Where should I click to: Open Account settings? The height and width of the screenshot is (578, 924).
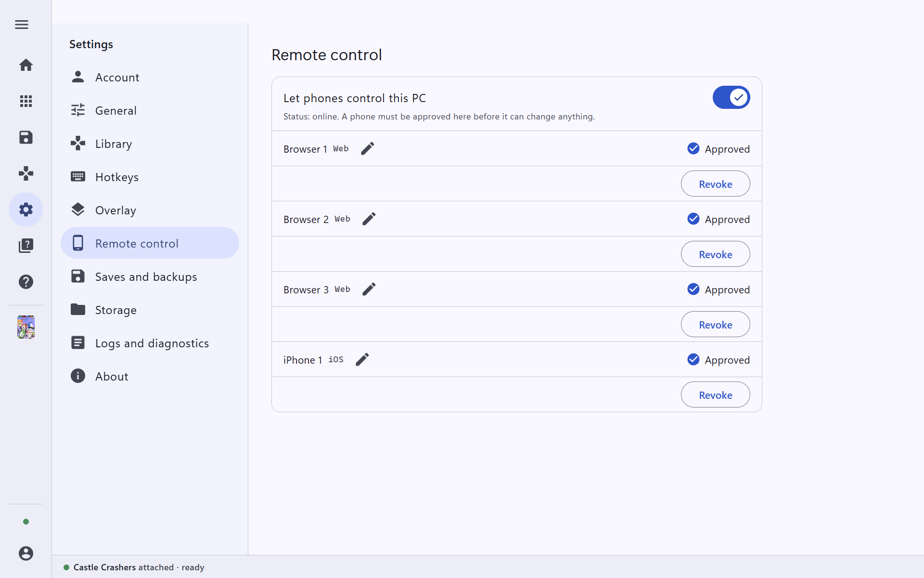click(150, 77)
